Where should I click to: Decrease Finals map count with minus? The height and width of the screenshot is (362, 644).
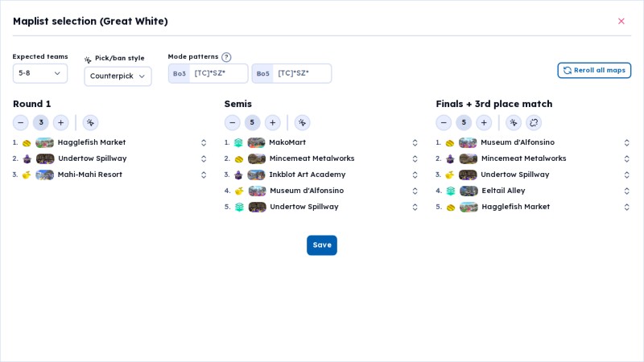pos(444,122)
